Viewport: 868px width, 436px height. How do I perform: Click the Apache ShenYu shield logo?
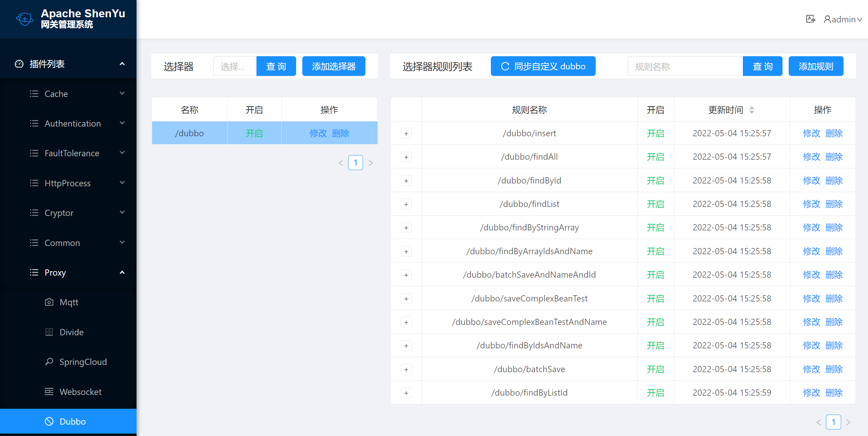tap(24, 19)
